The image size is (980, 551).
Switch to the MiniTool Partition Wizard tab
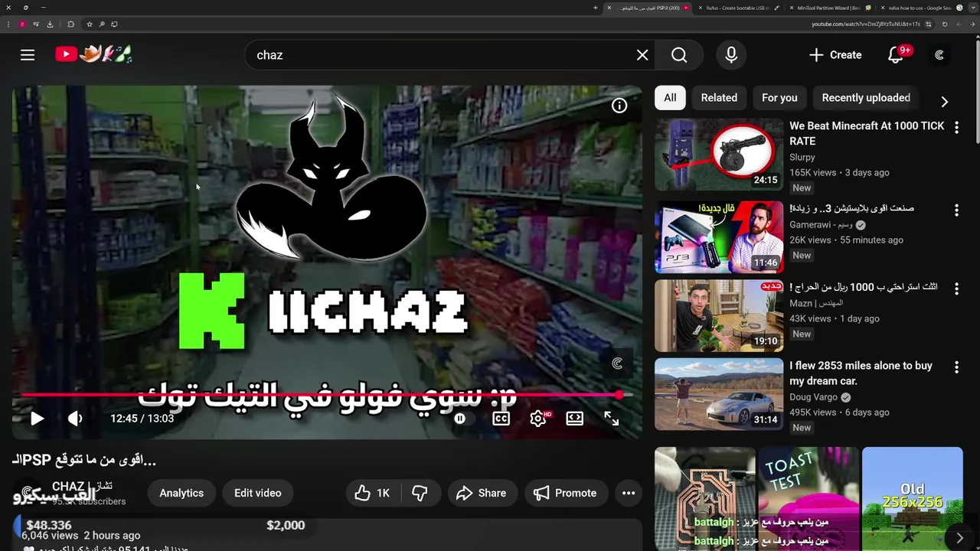tap(831, 8)
